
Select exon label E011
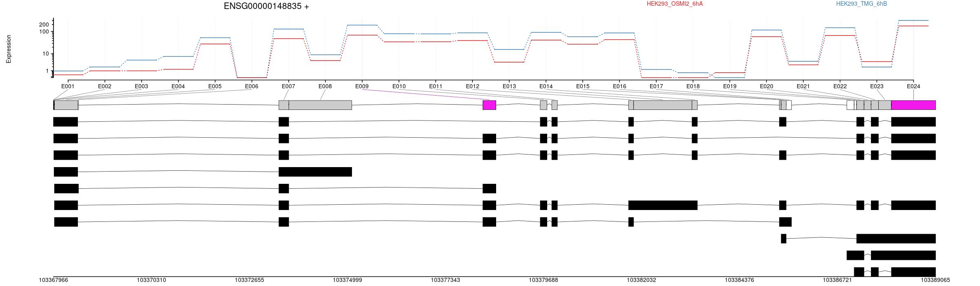[x=436, y=86]
